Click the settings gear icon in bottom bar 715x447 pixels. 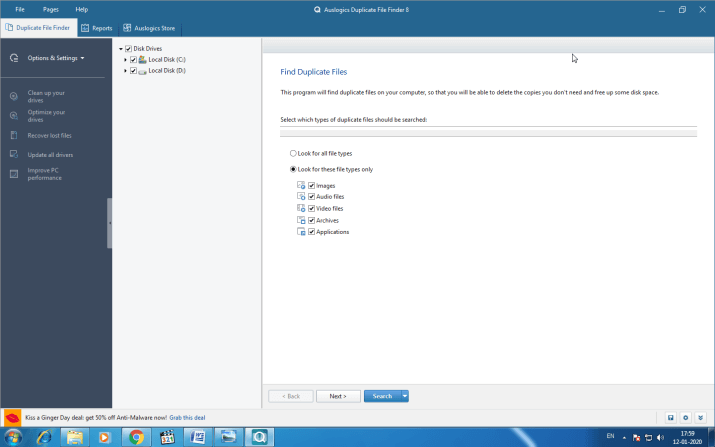[x=685, y=417]
